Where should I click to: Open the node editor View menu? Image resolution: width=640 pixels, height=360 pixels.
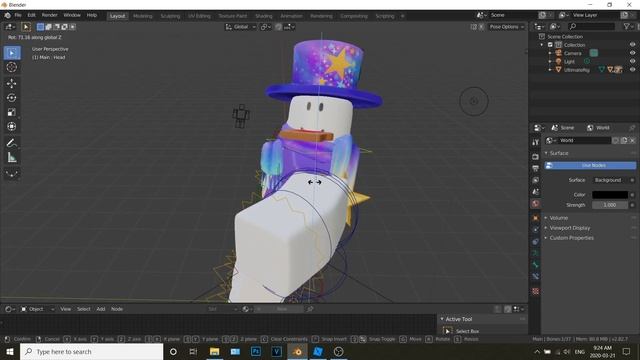65,309
